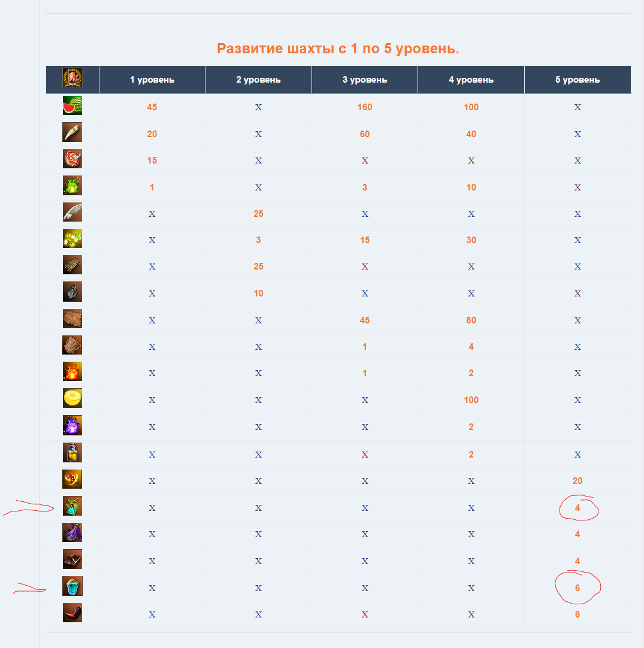Click the orange fire essence icon
Screen dimensions: 644x648
72,373
